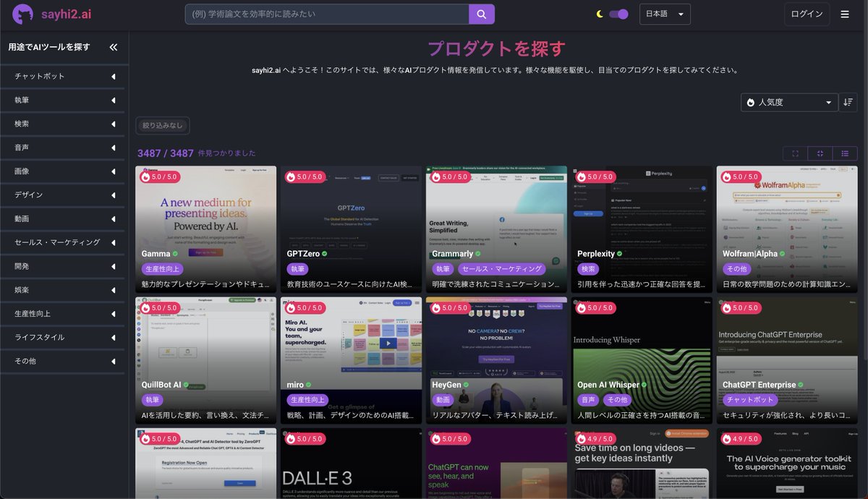Click 執筆 tag on GPTZero card
Image resolution: width=868 pixels, height=499 pixels.
298,269
